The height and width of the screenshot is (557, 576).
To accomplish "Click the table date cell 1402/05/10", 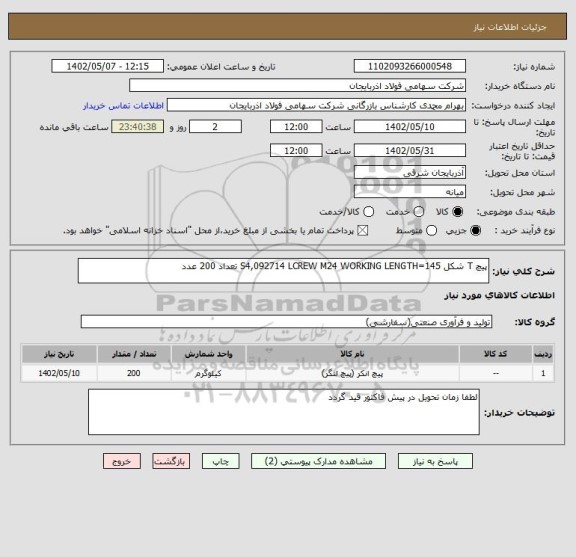I will click(59, 373).
